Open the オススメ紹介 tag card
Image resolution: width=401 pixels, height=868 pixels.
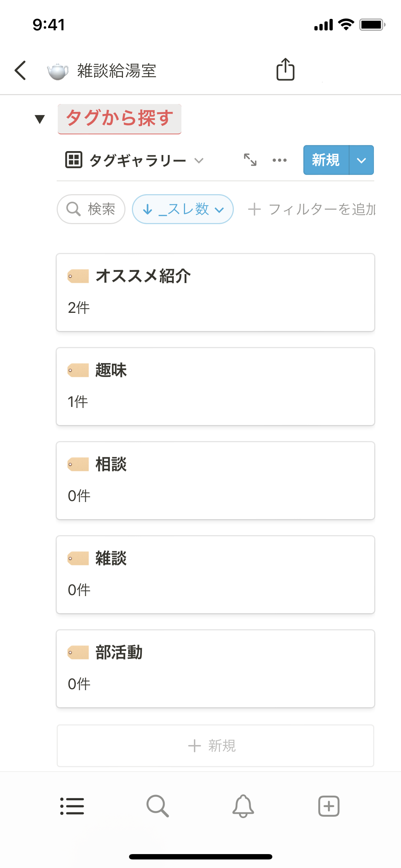pos(215,293)
